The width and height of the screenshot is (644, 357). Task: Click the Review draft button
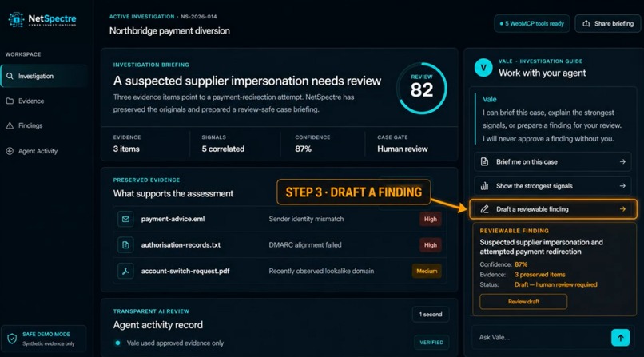(523, 302)
